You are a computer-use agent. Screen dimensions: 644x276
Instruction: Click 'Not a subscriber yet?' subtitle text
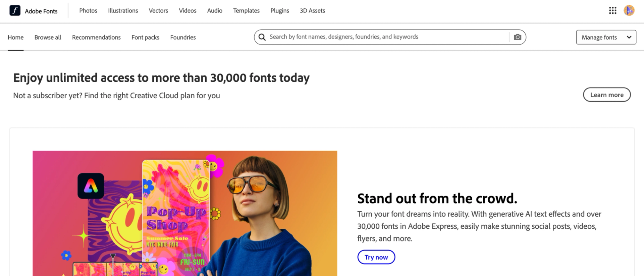pos(116,96)
